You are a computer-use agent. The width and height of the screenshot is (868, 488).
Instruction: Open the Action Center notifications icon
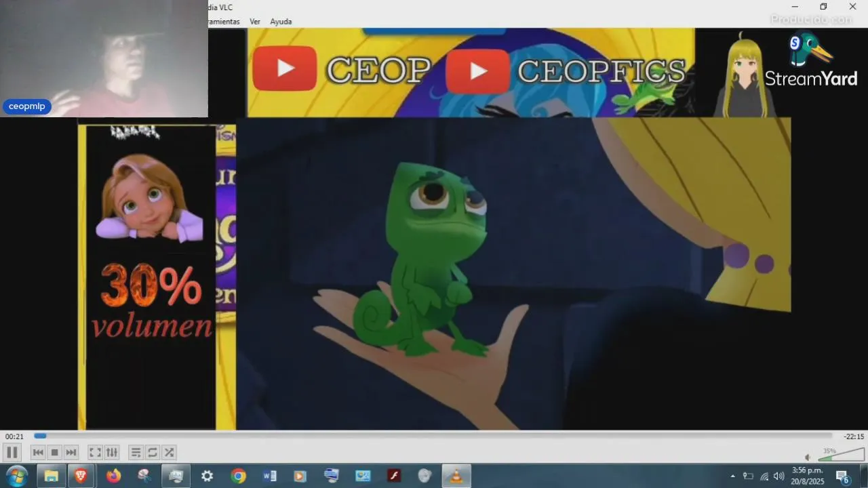pyautogui.click(x=842, y=476)
